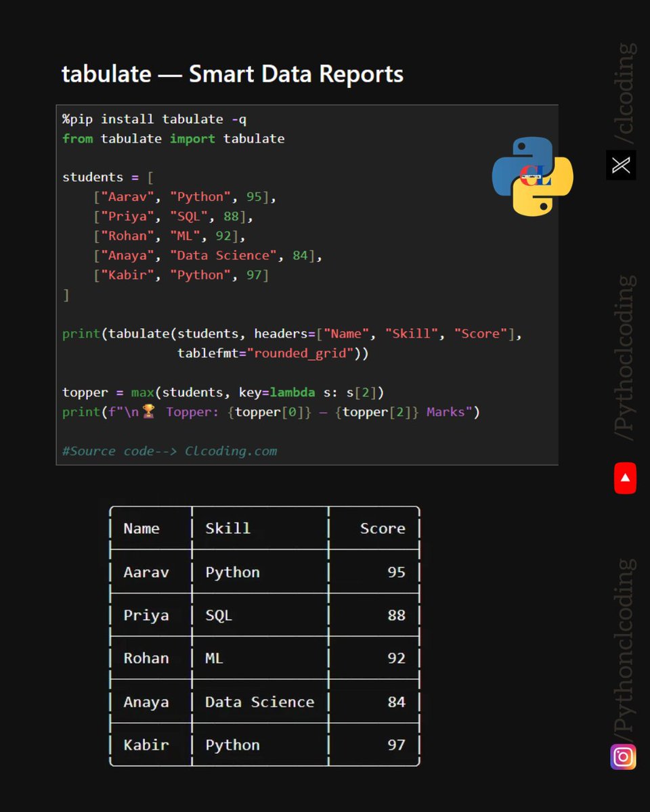Click the '["Rohan", "ML", 92]' code row

coord(169,236)
